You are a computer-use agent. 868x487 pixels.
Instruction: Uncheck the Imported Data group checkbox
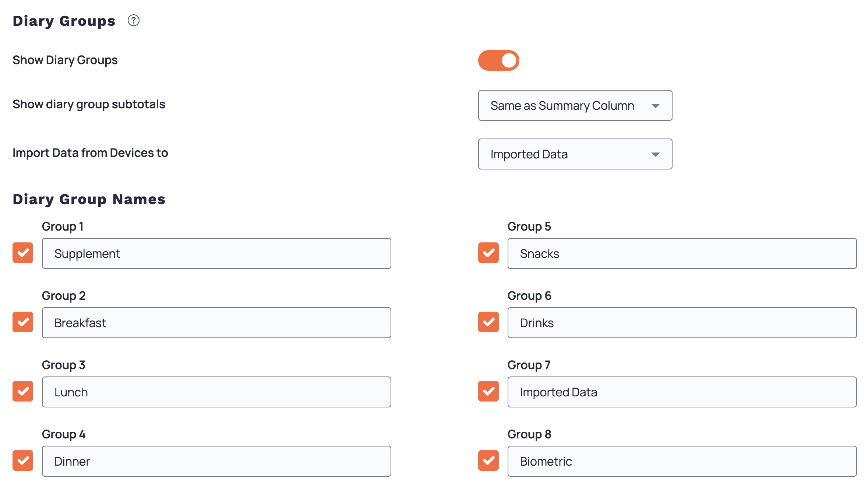tap(488, 392)
